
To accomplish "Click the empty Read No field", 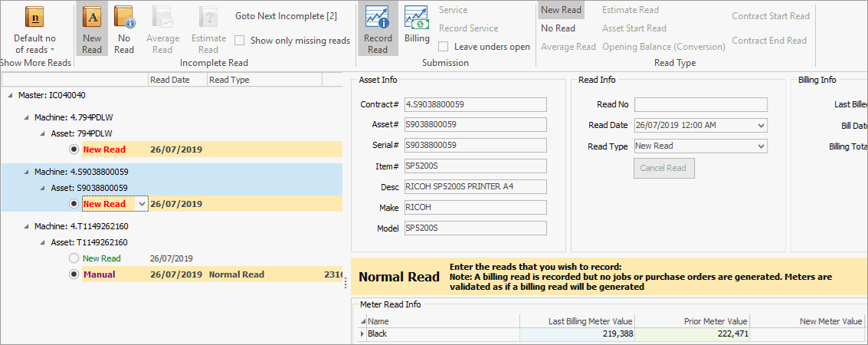I will pos(701,105).
